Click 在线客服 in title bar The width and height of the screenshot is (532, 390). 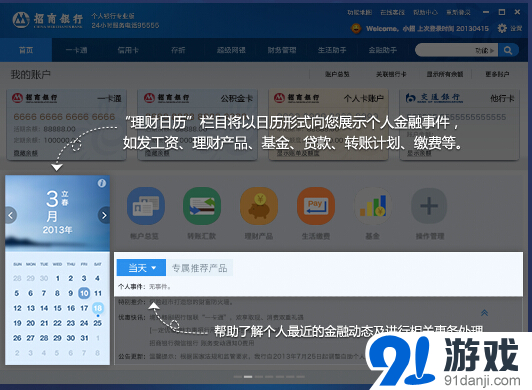coord(392,13)
